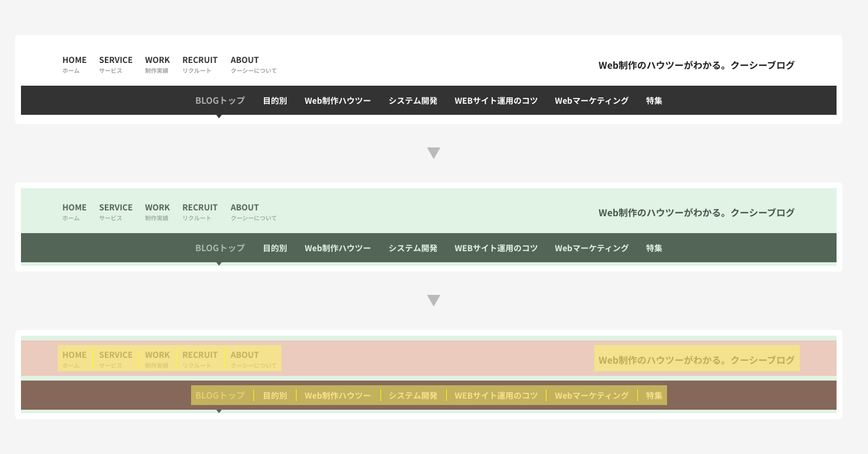868x454 pixels.
Task: Select 特集 in the dark green bar
Action: click(x=654, y=248)
